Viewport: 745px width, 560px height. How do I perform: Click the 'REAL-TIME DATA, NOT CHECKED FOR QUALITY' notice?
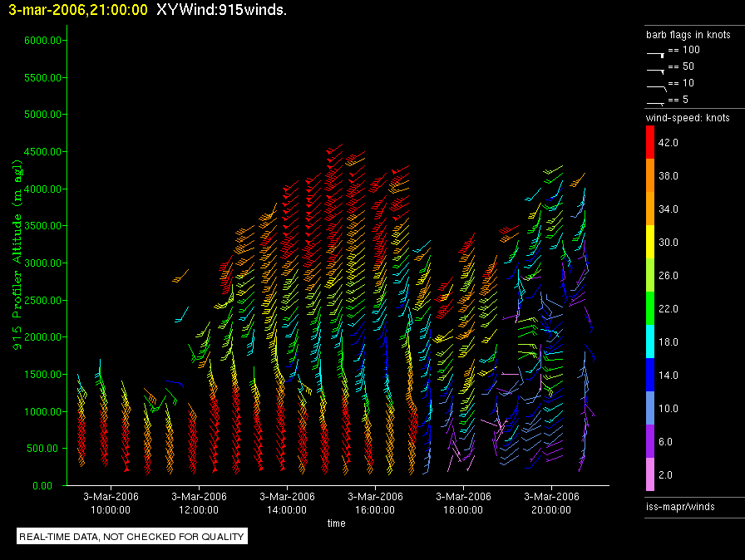point(131,536)
